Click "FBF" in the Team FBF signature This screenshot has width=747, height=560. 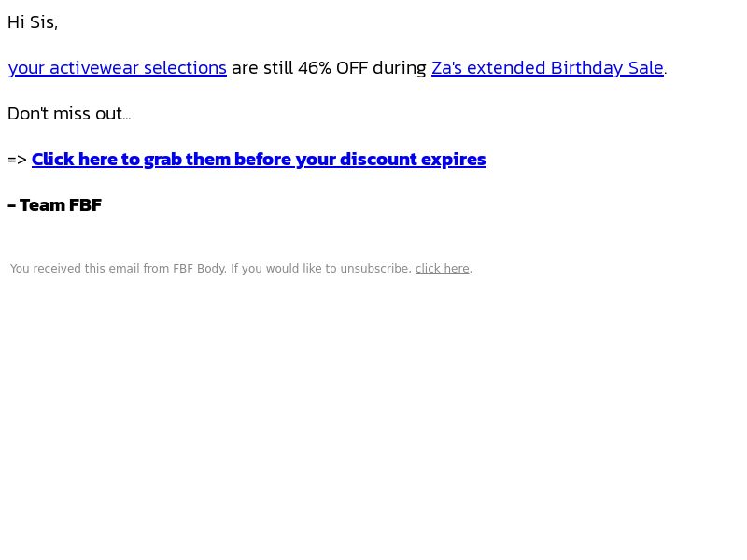click(x=85, y=205)
